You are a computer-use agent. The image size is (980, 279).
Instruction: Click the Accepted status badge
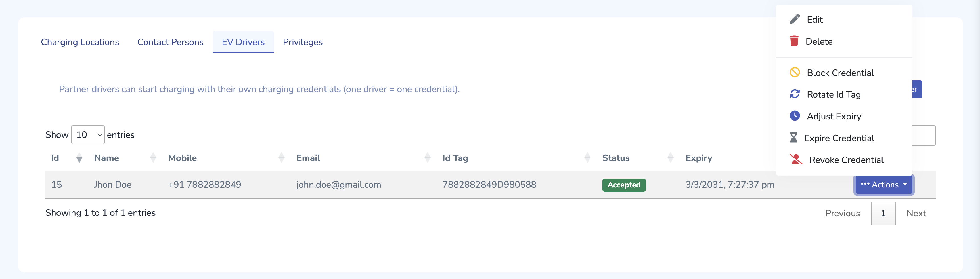point(623,185)
